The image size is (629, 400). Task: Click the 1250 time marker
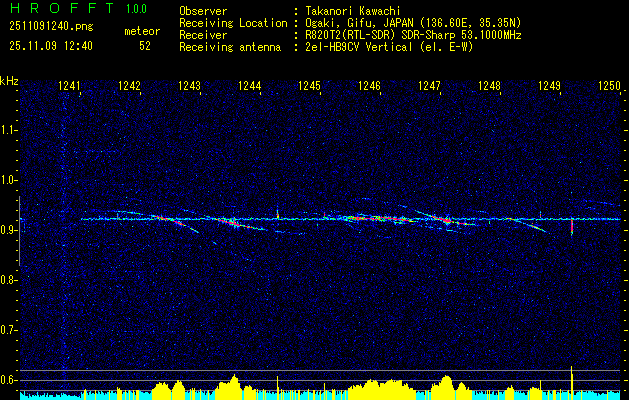point(609,86)
